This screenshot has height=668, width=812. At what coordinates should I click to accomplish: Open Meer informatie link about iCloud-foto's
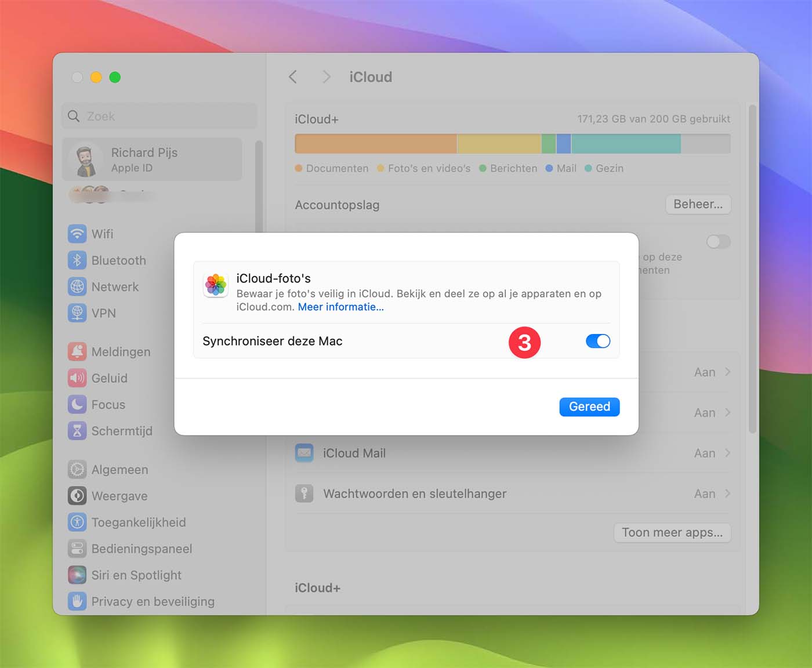pos(340,307)
